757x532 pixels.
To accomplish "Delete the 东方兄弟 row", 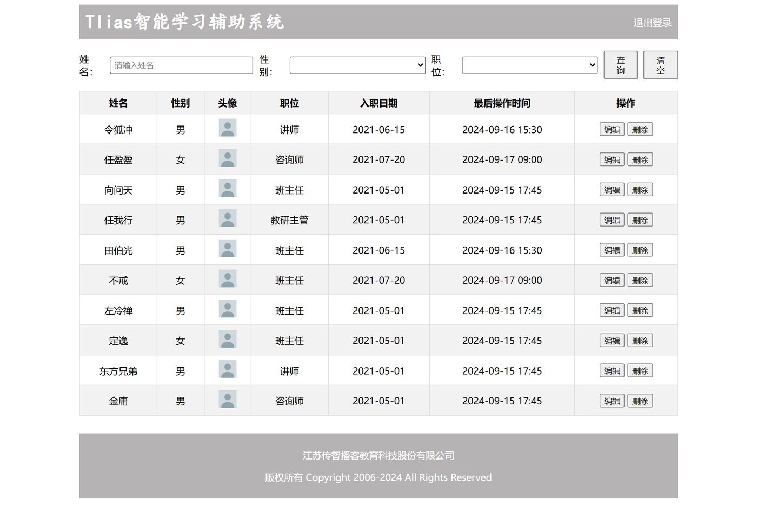I will pyautogui.click(x=640, y=371).
